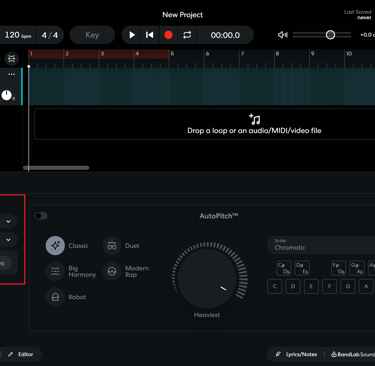Click the Key button
The height and width of the screenshot is (366, 375).
click(x=92, y=35)
